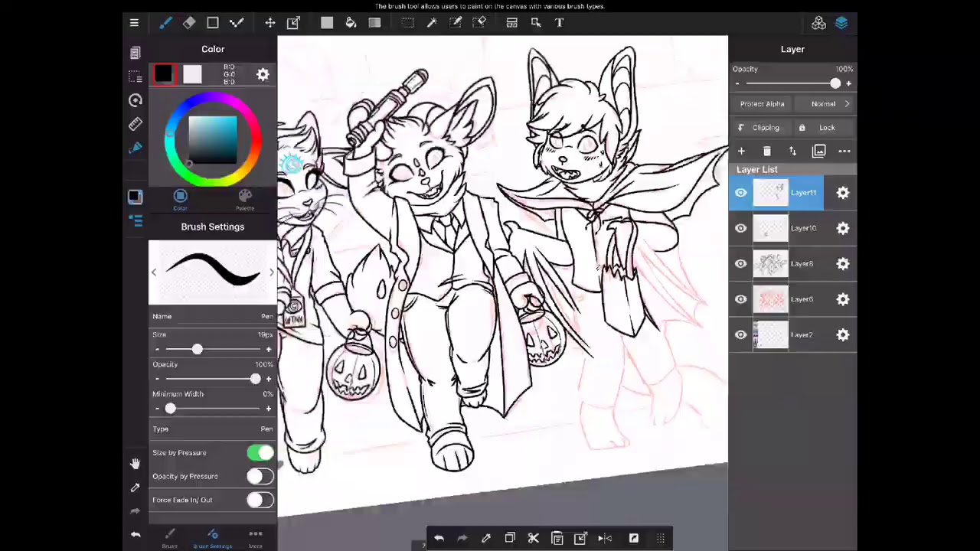Hide Layer8 with its eye icon
980x551 pixels.
[x=740, y=264]
